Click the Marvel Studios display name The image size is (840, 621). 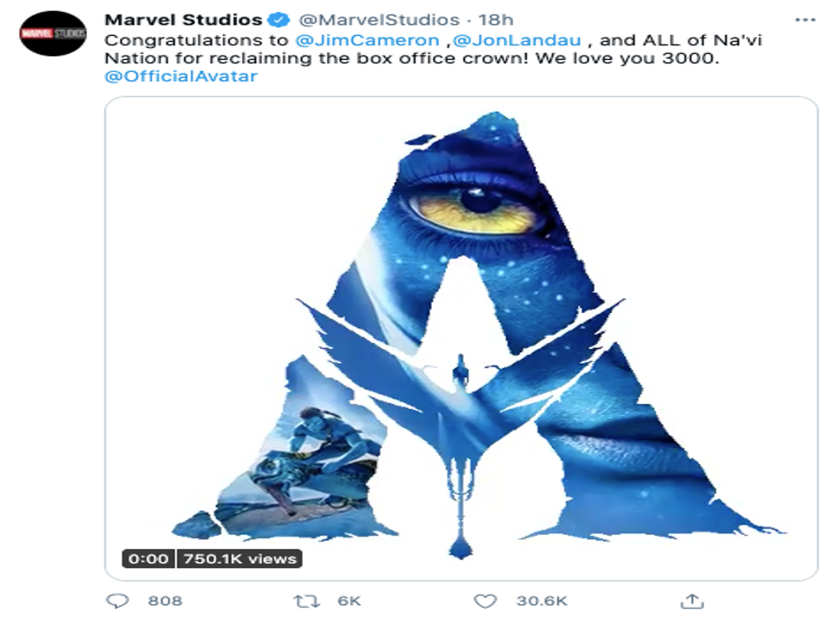[182, 21]
